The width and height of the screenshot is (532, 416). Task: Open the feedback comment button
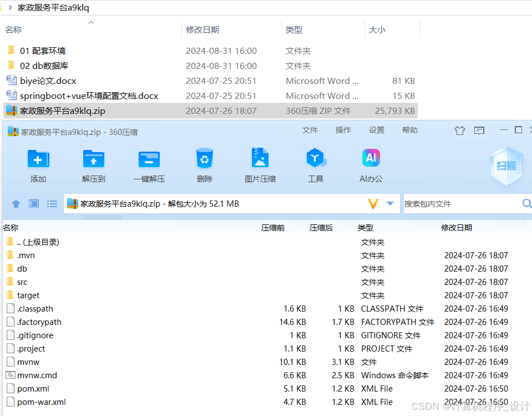point(480,130)
